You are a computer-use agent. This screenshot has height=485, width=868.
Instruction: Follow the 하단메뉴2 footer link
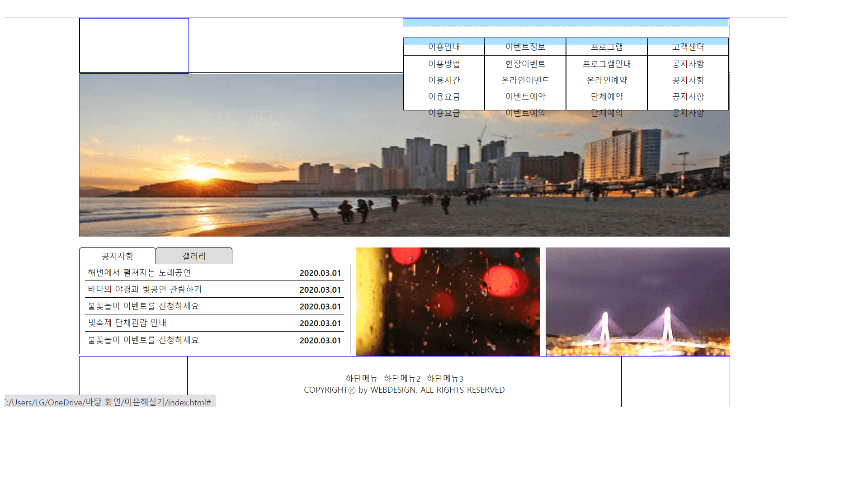tap(402, 378)
